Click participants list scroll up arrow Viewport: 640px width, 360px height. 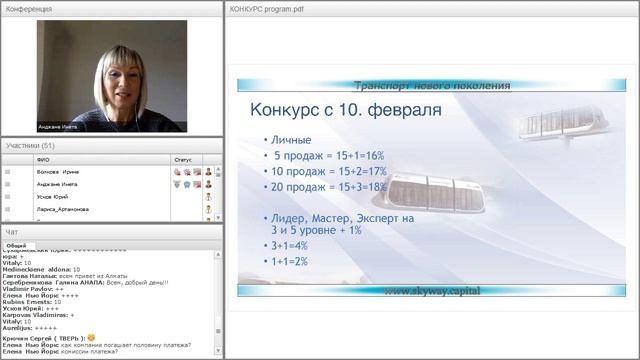point(218,169)
